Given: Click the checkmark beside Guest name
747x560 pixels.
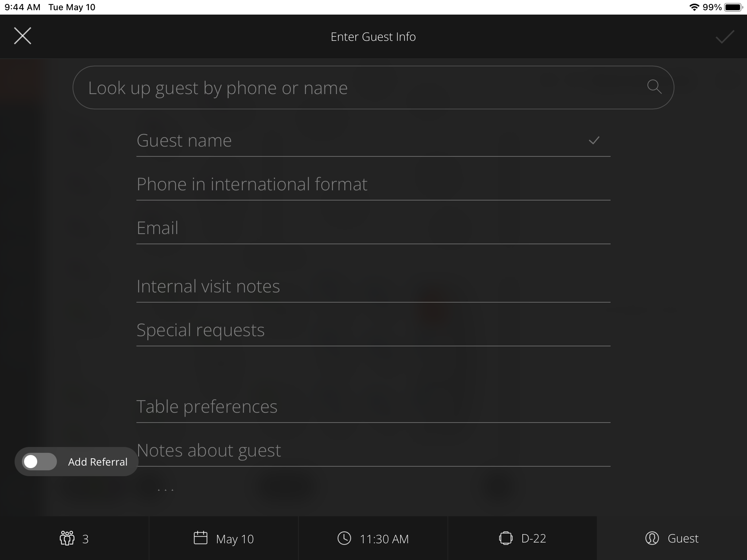Looking at the screenshot, I should pyautogui.click(x=594, y=140).
